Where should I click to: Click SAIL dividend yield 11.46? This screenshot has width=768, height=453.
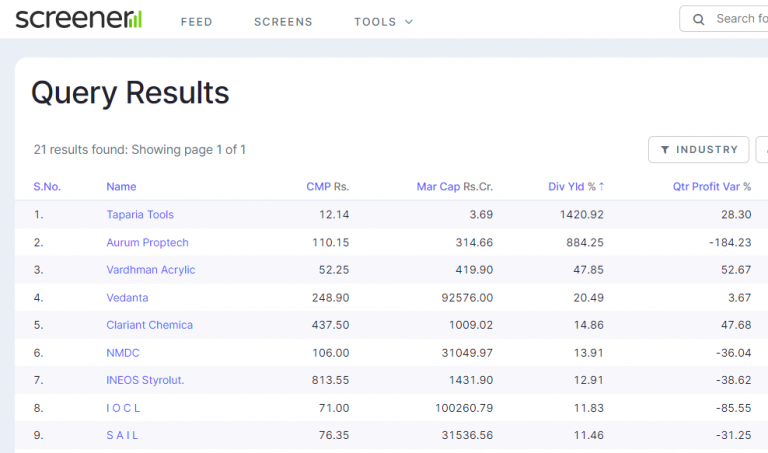pyautogui.click(x=589, y=435)
